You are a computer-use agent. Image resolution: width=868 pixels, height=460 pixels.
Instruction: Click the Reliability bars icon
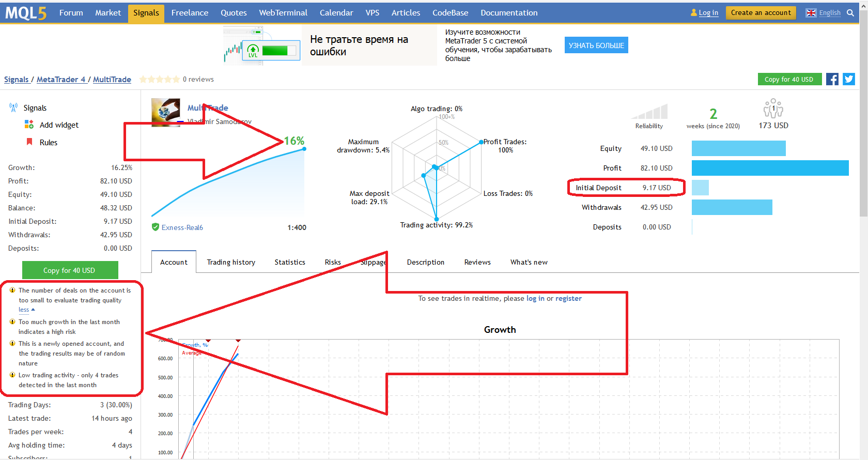click(649, 111)
